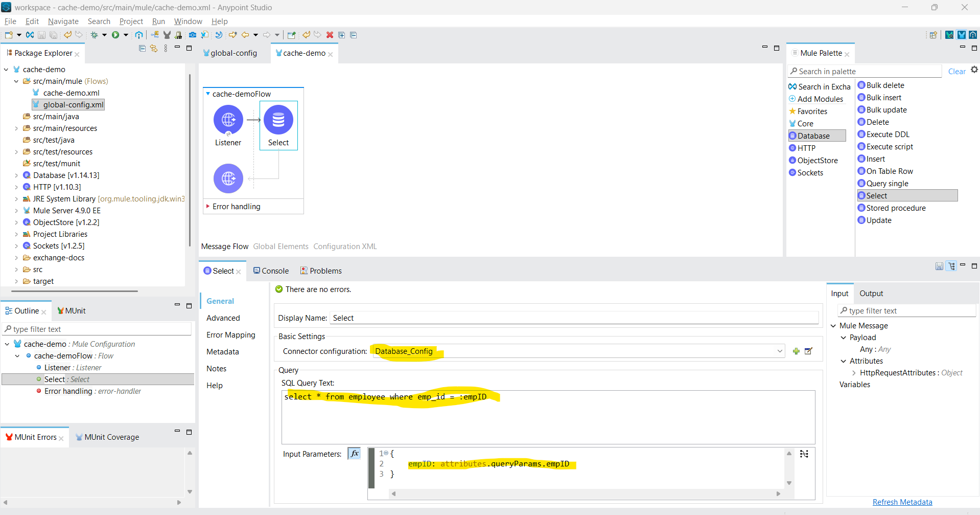Click the green Run button in toolbar

[x=115, y=35]
